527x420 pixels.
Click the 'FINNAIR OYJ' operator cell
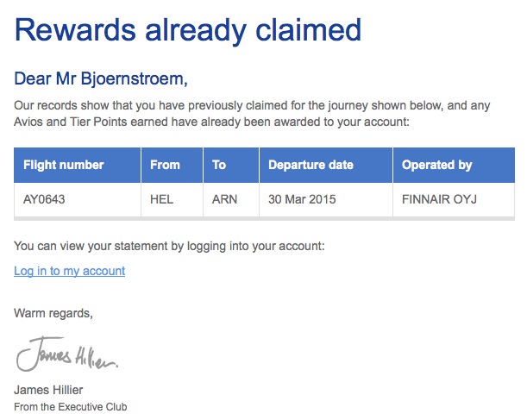click(x=440, y=199)
